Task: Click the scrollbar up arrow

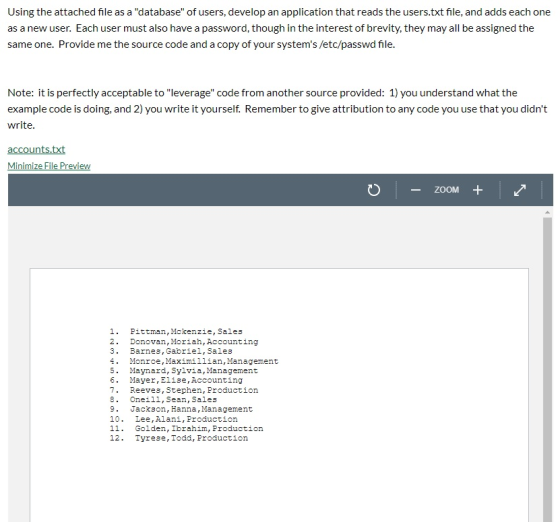Action: tap(547, 212)
